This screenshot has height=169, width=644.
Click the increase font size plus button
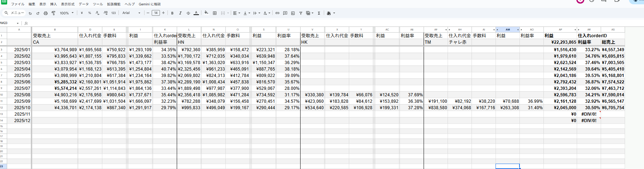(x=164, y=13)
